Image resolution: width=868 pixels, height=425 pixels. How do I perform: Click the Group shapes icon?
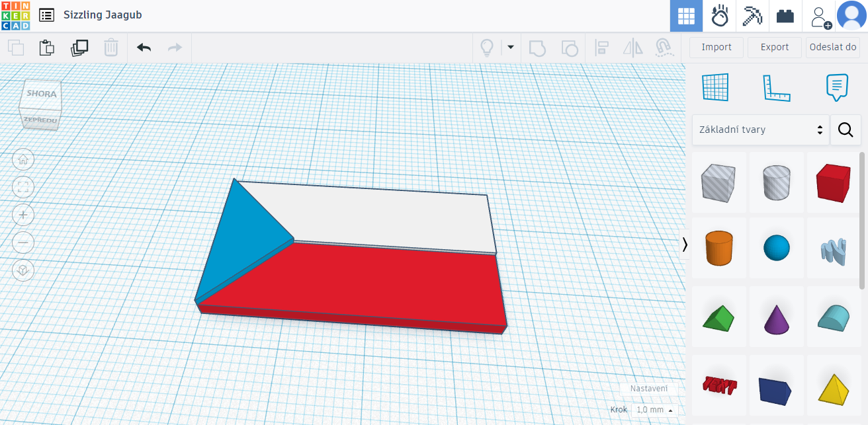coord(537,48)
